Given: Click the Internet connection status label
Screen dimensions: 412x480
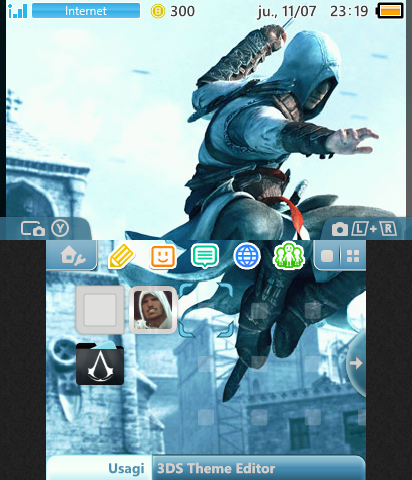Looking at the screenshot, I should pos(86,11).
